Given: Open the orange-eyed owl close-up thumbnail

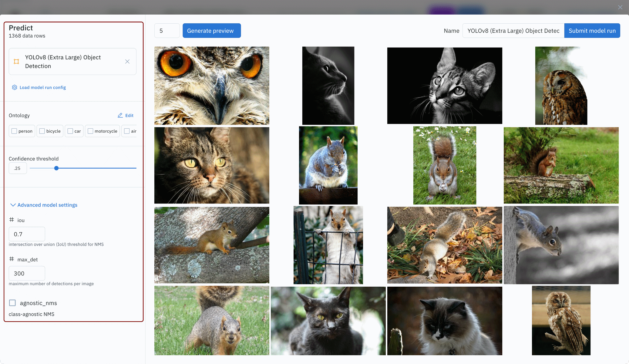Looking at the screenshot, I should (x=212, y=86).
